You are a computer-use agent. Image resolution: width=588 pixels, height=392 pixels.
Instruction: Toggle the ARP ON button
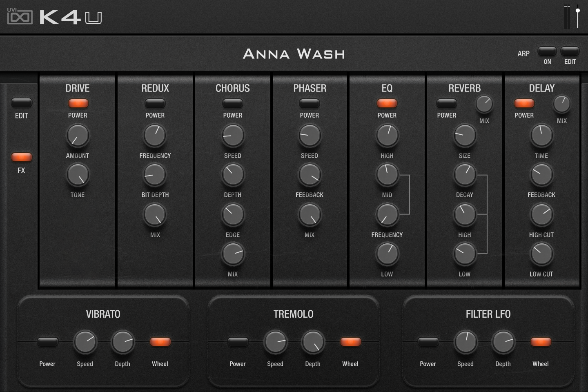point(547,51)
